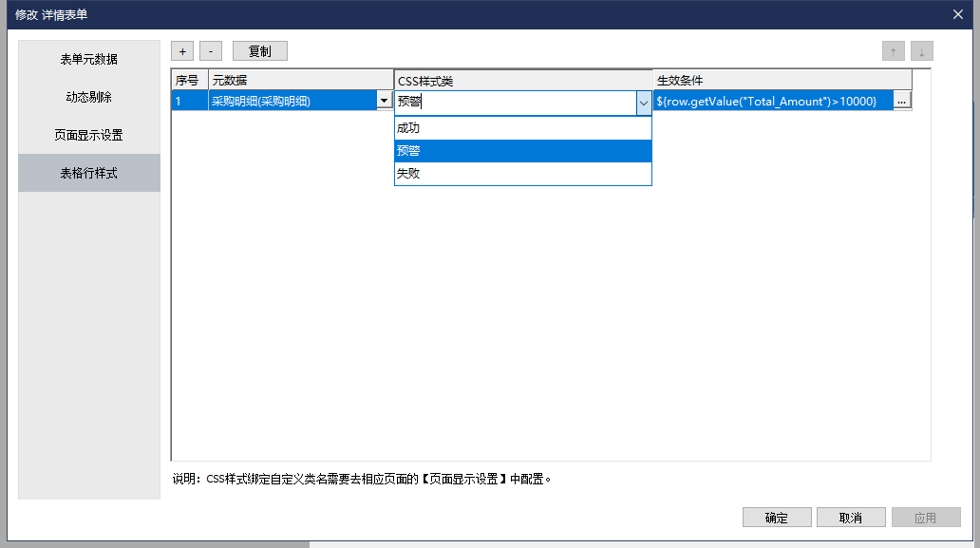Close the 修改 详情表单 dialog
The image size is (980, 548).
point(957,14)
